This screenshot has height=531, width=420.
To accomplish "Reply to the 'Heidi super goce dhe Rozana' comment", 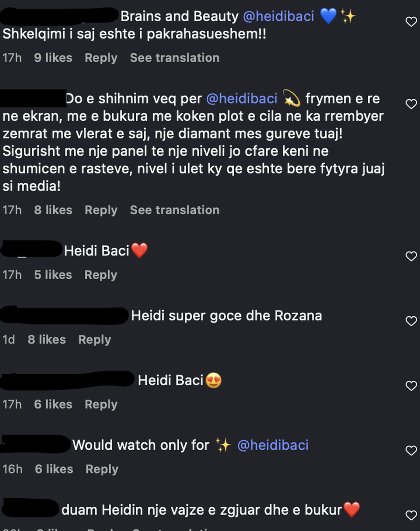I will point(94,340).
